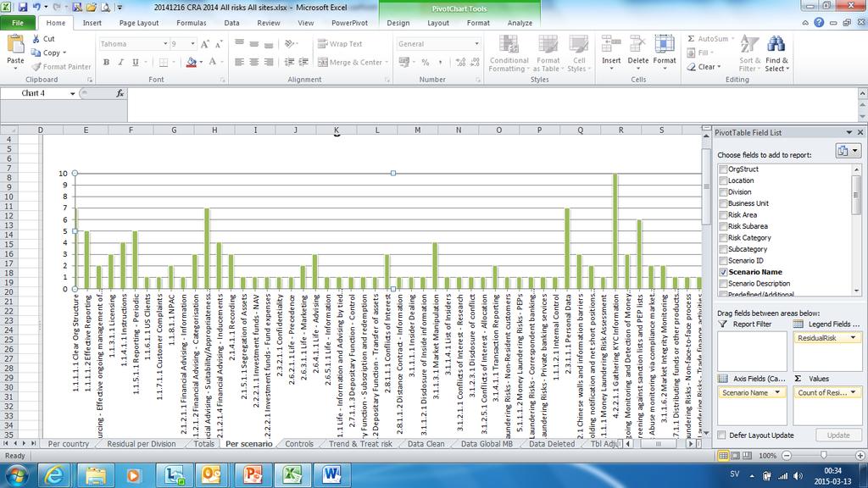Click the Paste icon in Clipboard
868x488 pixels.
pyautogui.click(x=15, y=44)
